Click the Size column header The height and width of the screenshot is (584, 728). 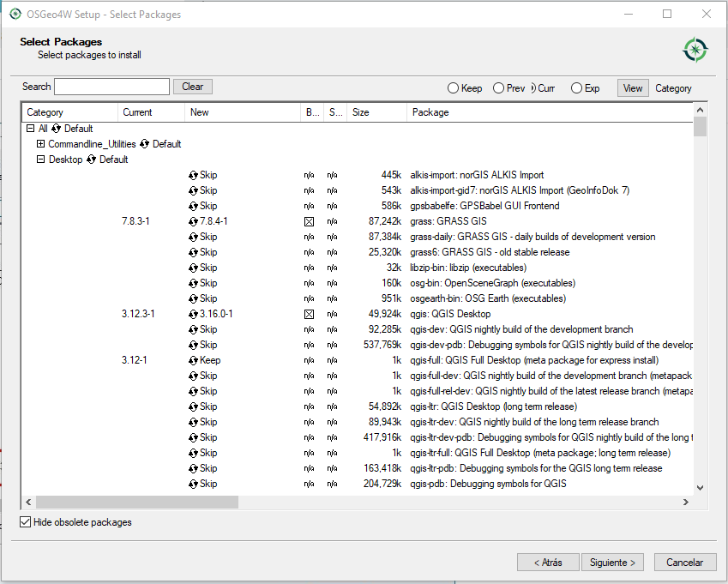377,112
